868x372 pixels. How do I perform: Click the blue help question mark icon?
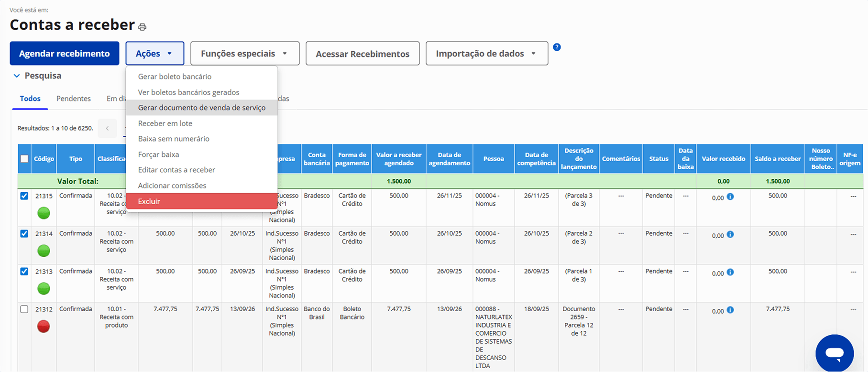[557, 47]
